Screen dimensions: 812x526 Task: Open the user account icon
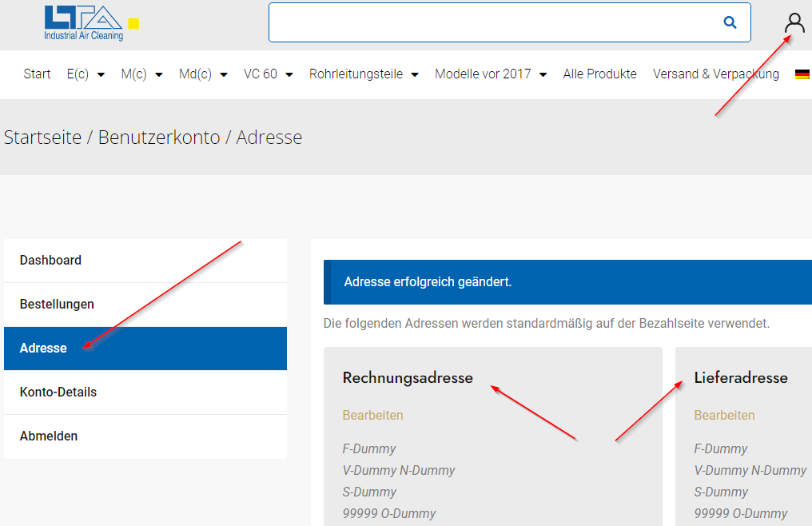coord(794,23)
